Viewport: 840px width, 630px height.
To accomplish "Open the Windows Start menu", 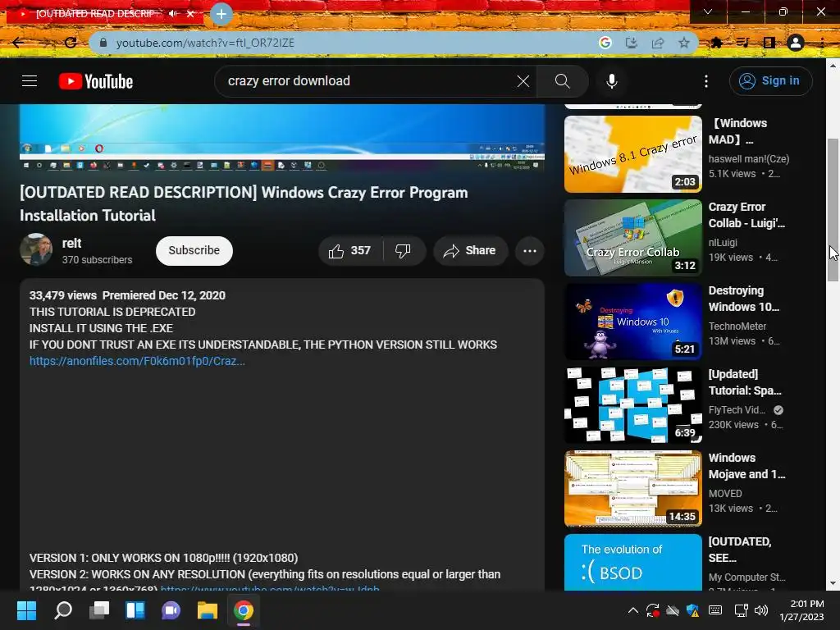I will (x=26, y=610).
